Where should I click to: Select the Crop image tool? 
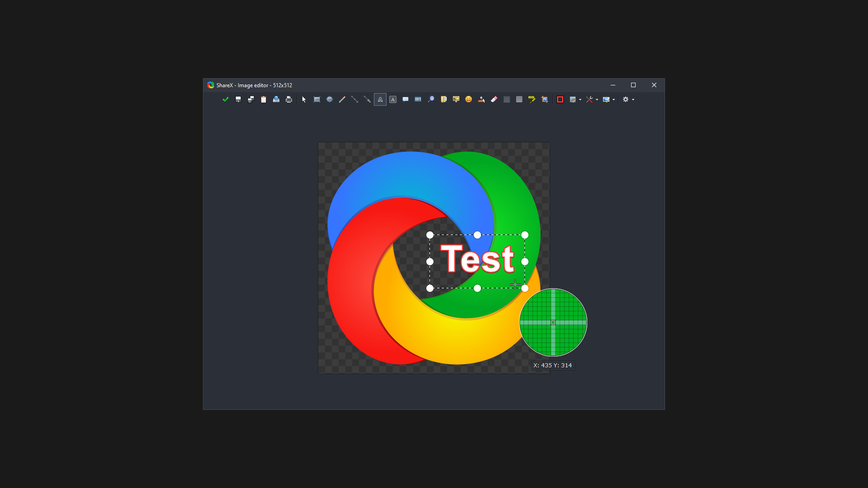545,99
